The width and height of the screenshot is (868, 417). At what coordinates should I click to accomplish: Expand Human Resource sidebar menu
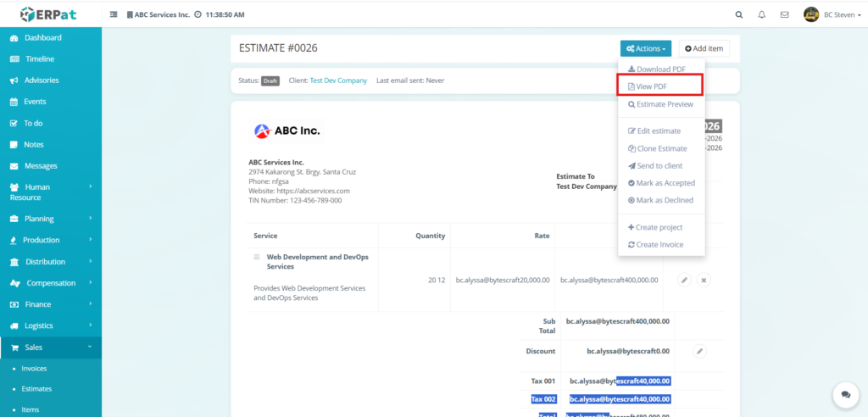[x=51, y=192]
